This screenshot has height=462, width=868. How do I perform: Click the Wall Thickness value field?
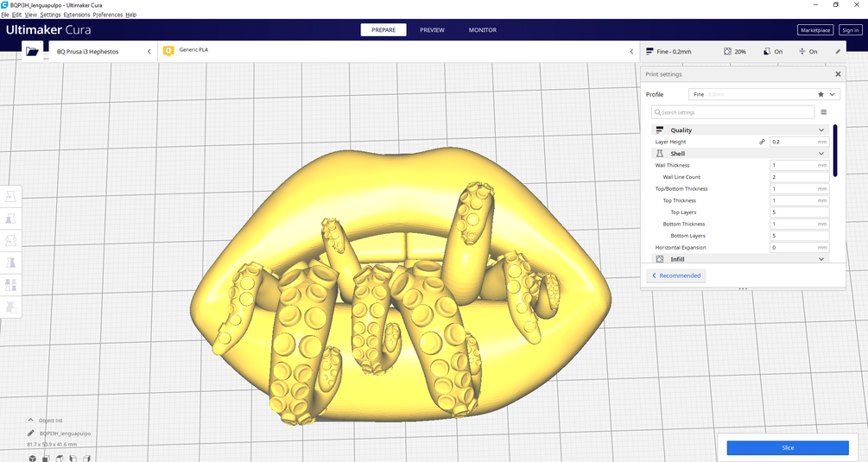pos(800,166)
